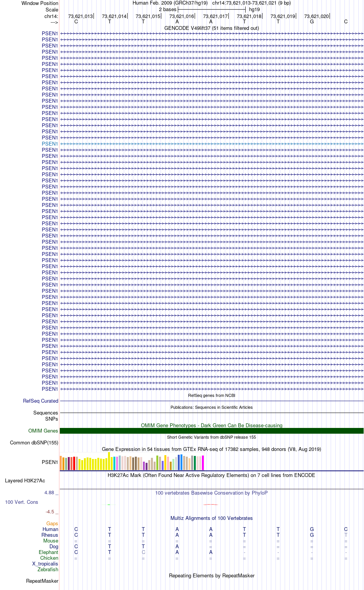Open the Common dbSNP(155) track label

point(34,442)
